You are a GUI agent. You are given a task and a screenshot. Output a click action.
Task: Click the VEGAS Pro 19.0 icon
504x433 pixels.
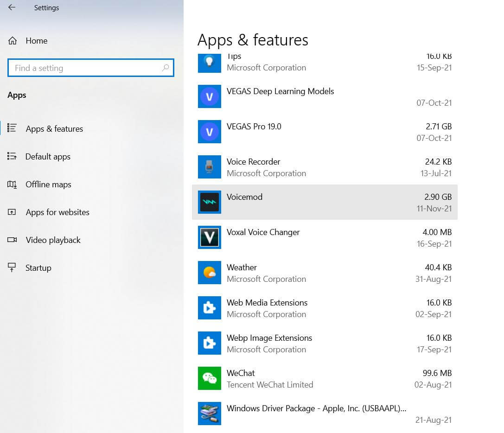point(209,132)
